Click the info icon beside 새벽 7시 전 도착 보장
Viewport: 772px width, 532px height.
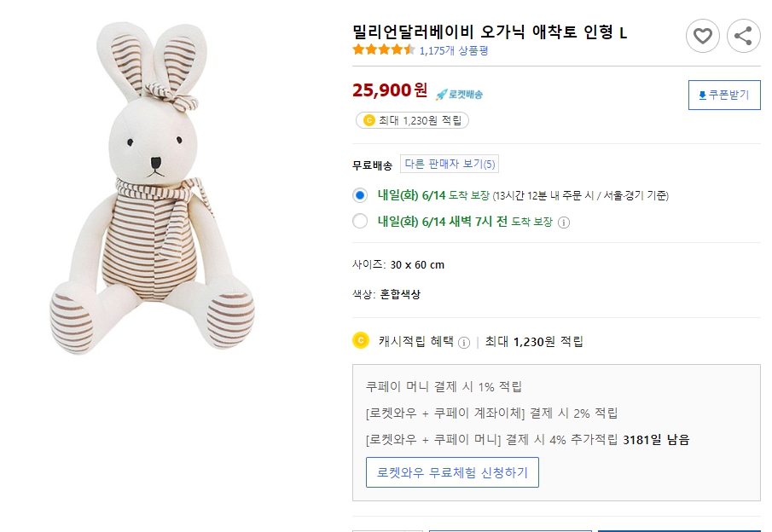(x=564, y=223)
